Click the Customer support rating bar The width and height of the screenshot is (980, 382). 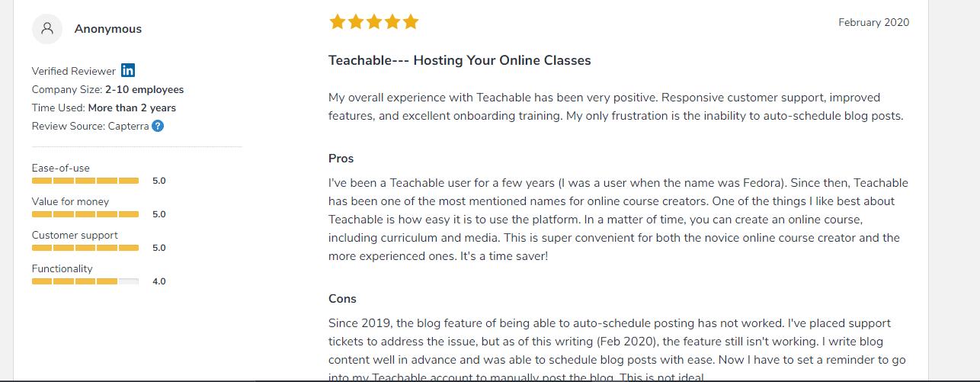[85, 248]
